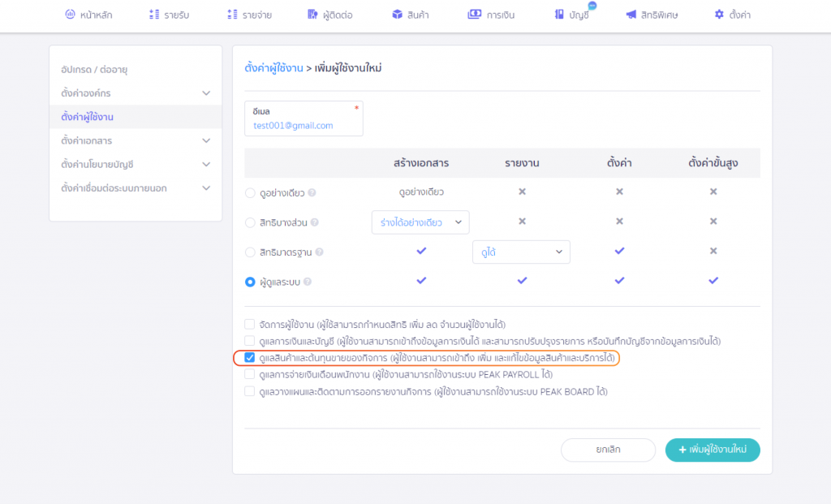Select ตั้งค่าผู้ใช้งาน in the sidebar

(136, 117)
